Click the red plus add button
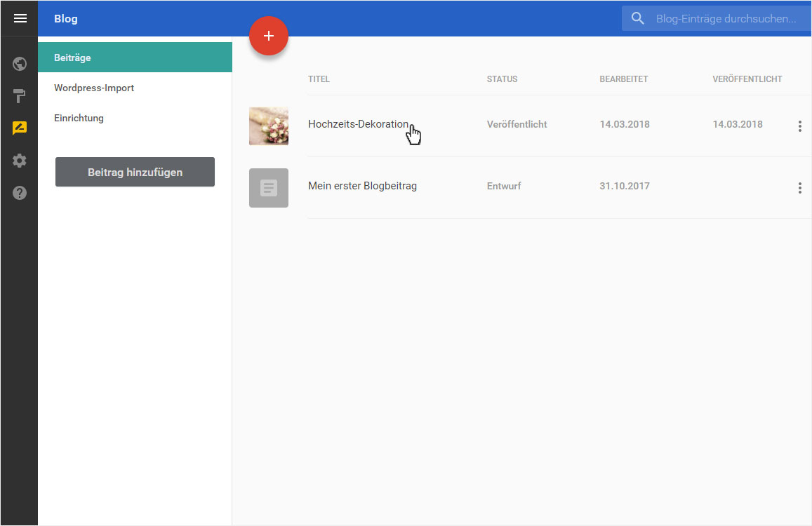Screen dimensions: 812x526 tap(269, 36)
